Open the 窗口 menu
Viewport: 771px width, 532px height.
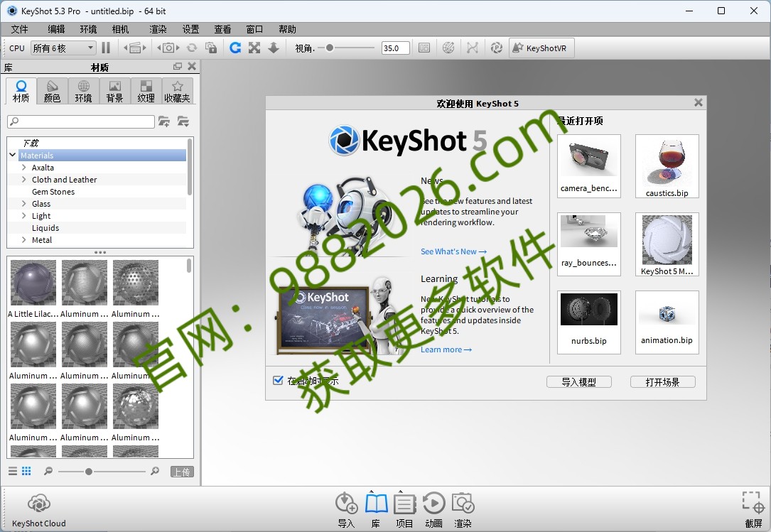click(x=254, y=30)
